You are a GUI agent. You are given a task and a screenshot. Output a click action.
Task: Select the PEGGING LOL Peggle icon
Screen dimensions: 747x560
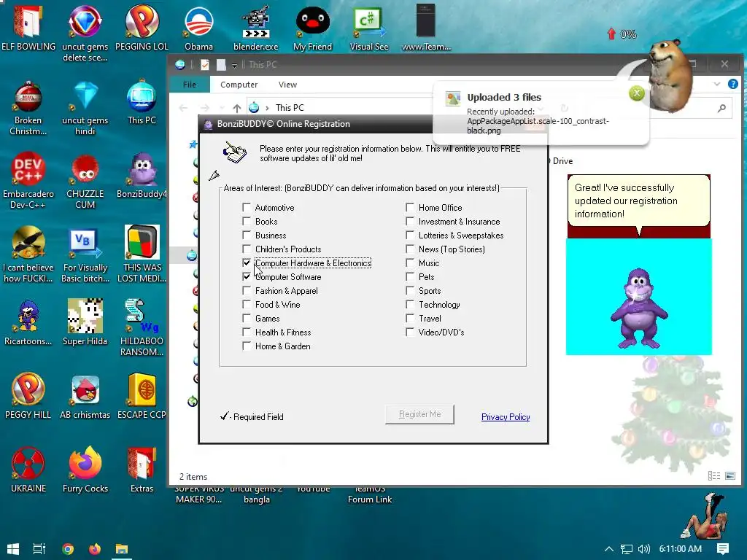click(142, 27)
